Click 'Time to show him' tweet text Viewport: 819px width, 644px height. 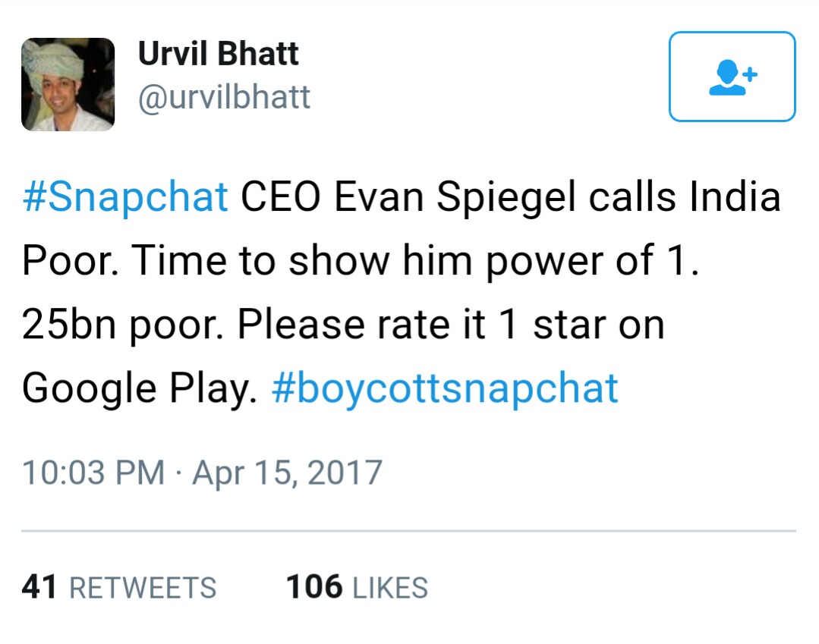302,260
